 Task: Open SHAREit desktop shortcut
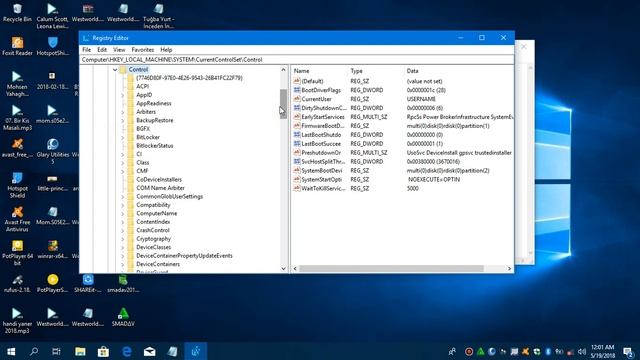(88, 283)
